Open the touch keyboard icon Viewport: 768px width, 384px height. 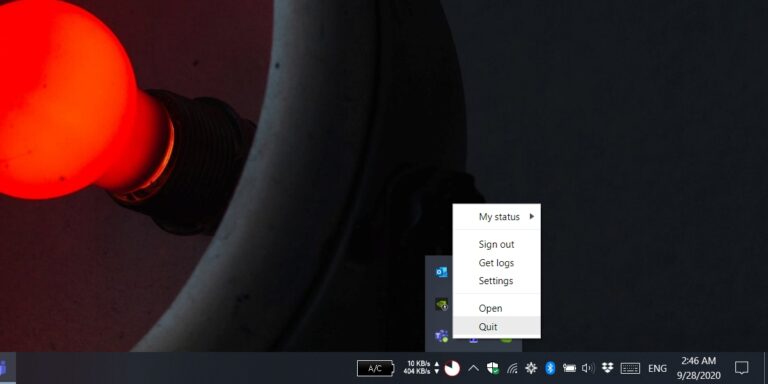click(630, 368)
